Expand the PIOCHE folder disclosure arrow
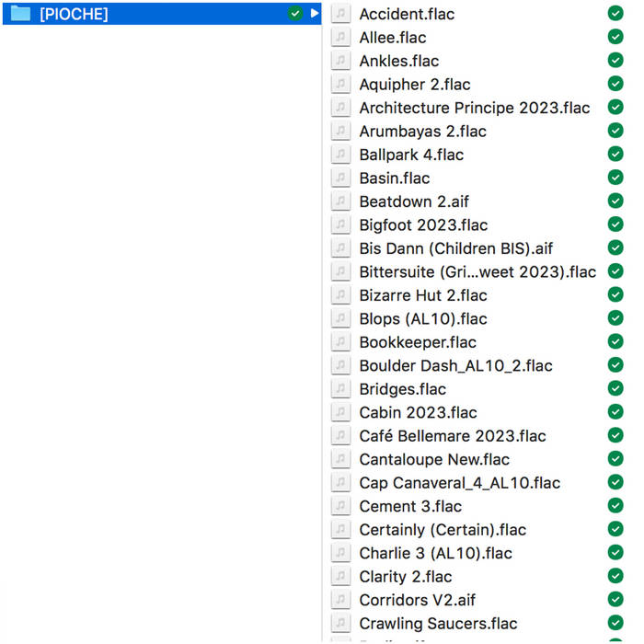Image resolution: width=644 pixels, height=644 pixels. click(x=315, y=14)
